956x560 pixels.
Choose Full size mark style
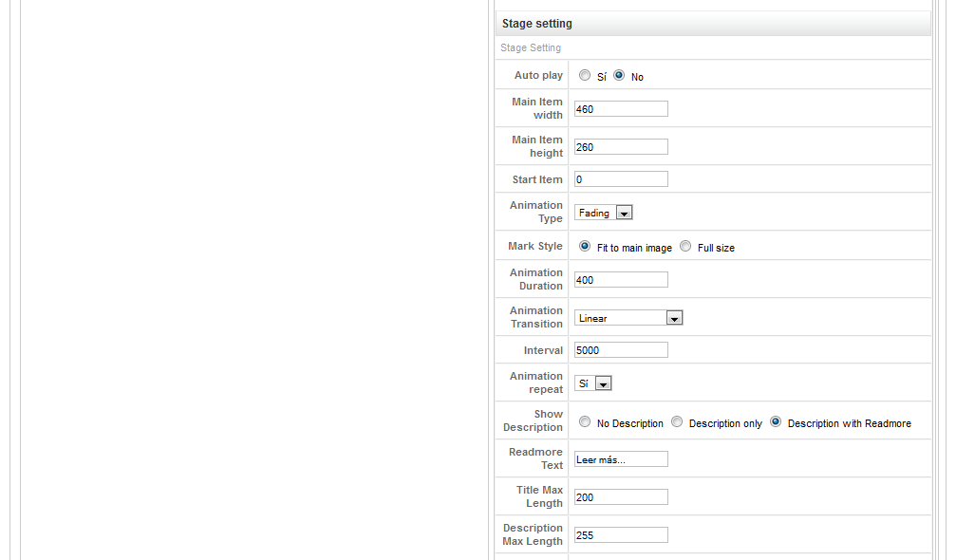pyautogui.click(x=685, y=247)
